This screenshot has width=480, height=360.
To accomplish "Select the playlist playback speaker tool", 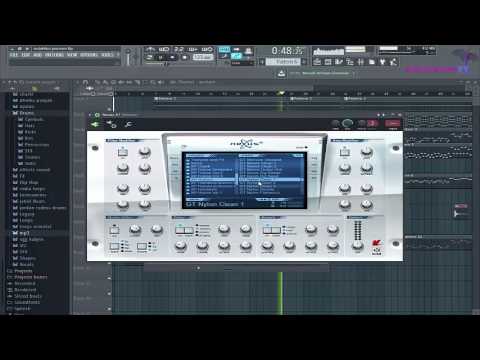I will click(x=161, y=82).
